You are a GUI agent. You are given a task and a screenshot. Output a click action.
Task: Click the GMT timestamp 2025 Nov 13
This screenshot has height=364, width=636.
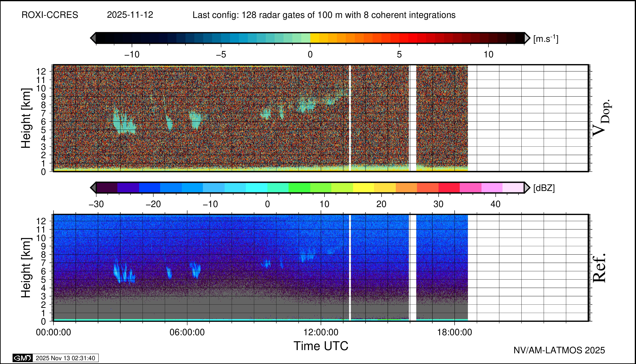click(65, 358)
